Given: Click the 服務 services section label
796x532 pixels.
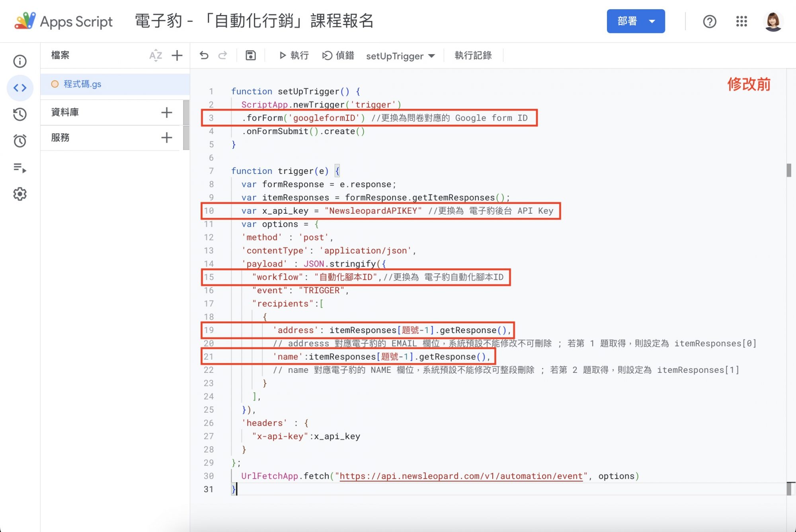Looking at the screenshot, I should pos(60,138).
